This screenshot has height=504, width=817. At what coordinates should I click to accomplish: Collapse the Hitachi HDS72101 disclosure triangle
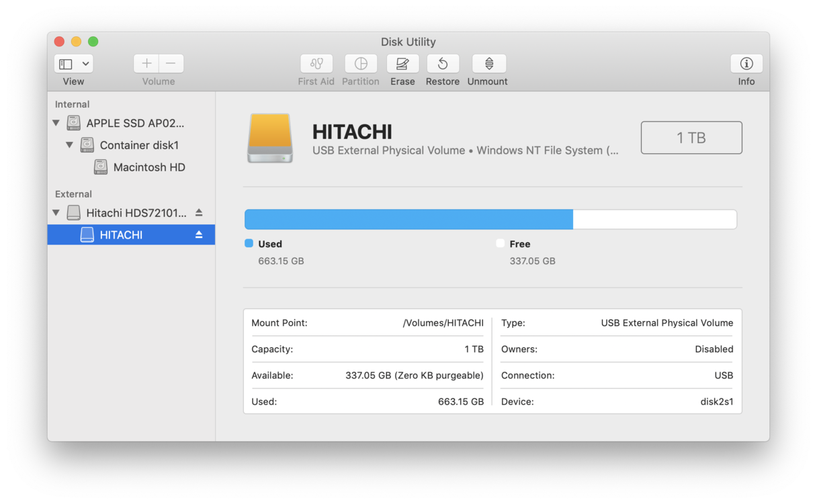[x=56, y=213]
